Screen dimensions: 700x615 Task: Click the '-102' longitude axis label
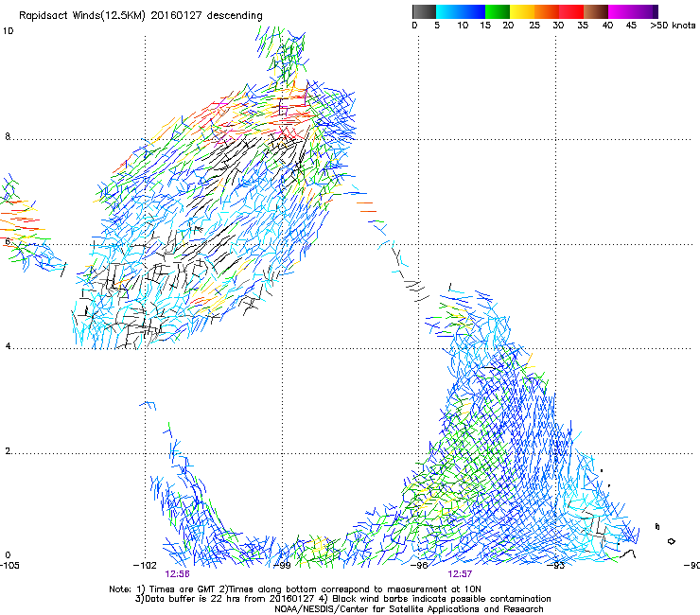145,566
